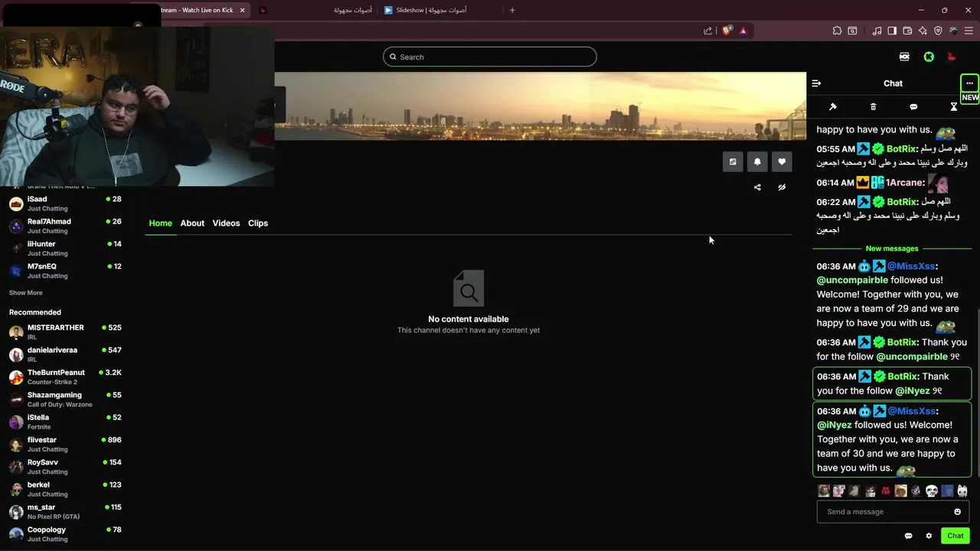This screenshot has width=980, height=551.
Task: Open the Brave Wallet icon
Action: 907,31
